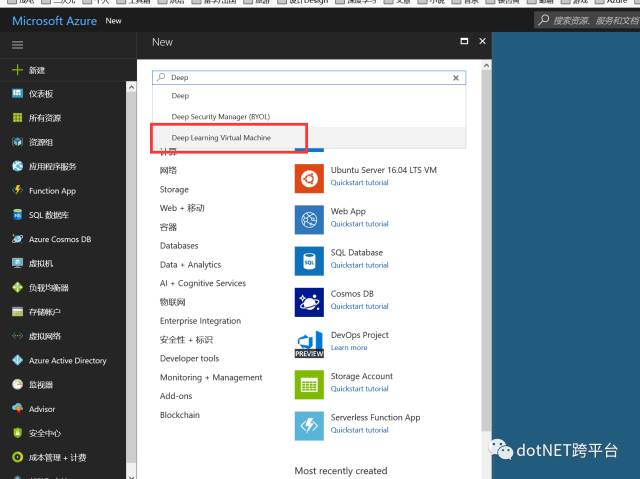The width and height of the screenshot is (640, 479).
Task: Open the Databases category
Action: pyautogui.click(x=179, y=246)
